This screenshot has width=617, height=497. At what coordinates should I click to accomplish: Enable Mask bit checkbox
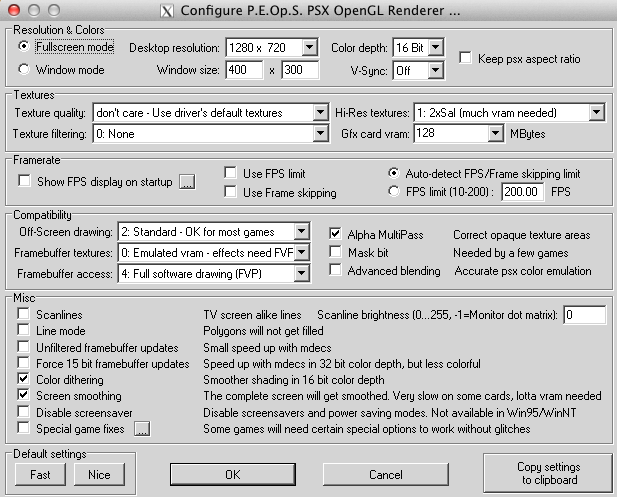tap(335, 252)
